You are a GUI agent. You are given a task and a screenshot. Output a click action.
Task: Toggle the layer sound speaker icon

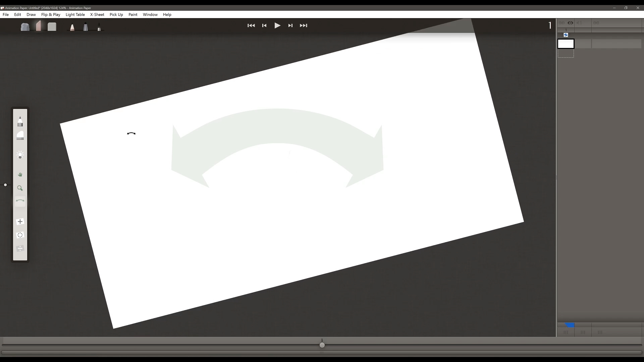tap(579, 23)
